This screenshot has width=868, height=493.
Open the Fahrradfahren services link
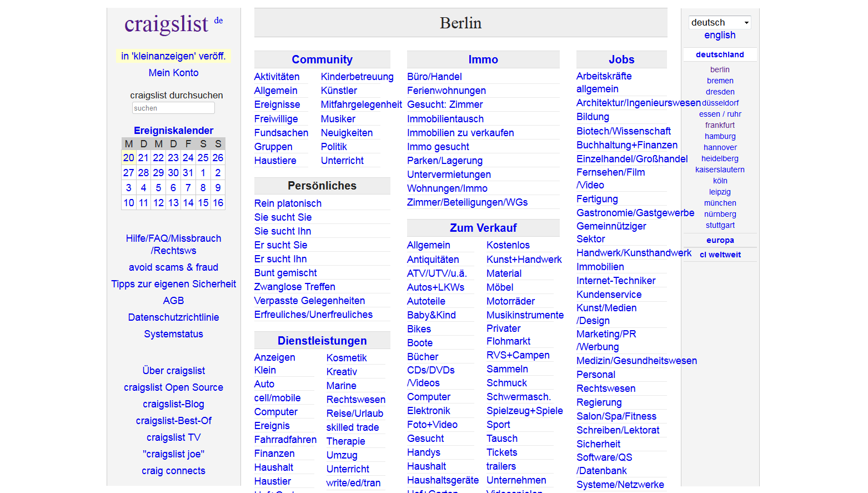285,440
